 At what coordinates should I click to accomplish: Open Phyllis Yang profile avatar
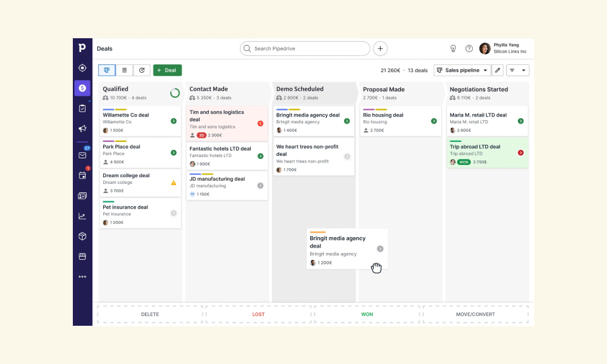pyautogui.click(x=484, y=49)
